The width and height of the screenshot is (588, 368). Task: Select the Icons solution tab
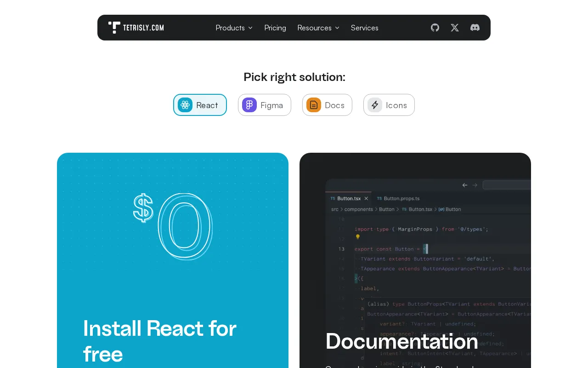(389, 105)
